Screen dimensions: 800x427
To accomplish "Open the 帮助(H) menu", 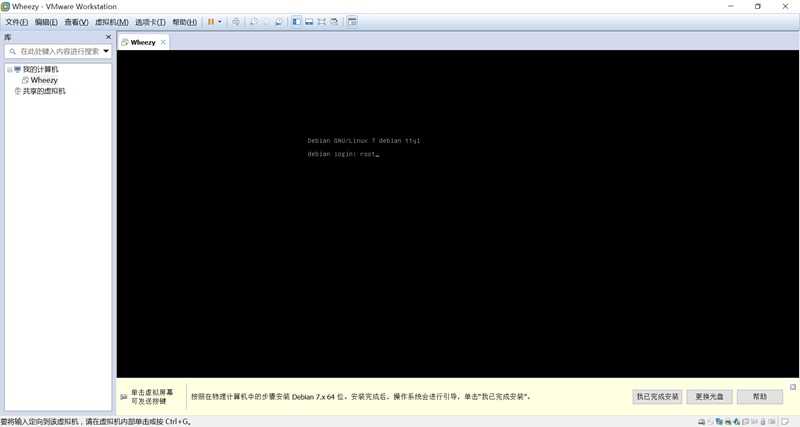I will coord(184,22).
